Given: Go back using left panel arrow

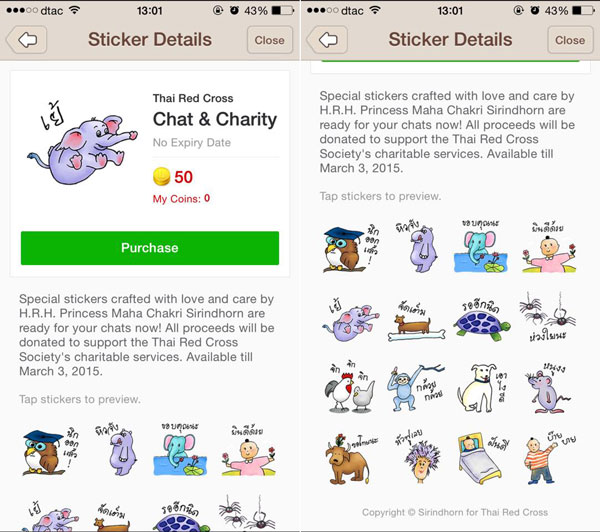Looking at the screenshot, I should click(x=26, y=40).
